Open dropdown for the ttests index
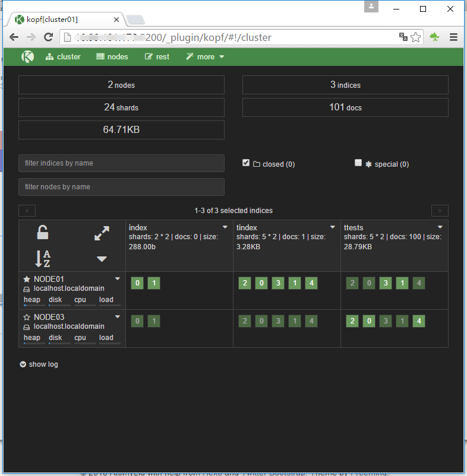 440,227
